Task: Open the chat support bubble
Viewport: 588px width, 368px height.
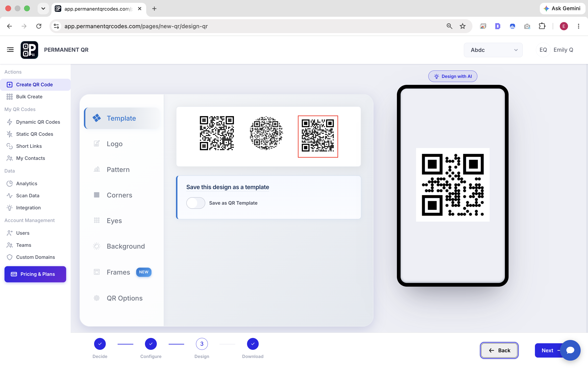Action: pyautogui.click(x=570, y=350)
